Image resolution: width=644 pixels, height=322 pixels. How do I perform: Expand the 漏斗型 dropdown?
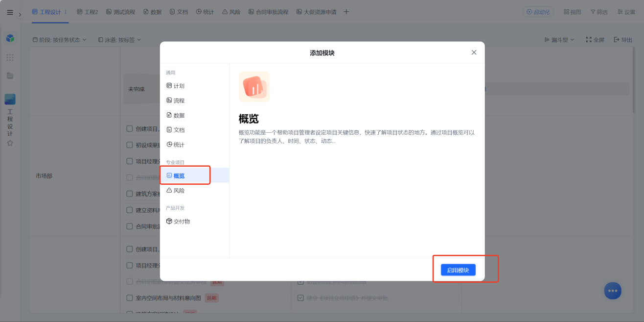[559, 40]
